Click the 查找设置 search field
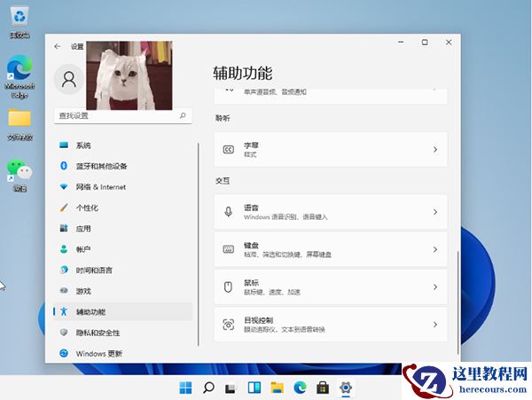 coord(122,115)
